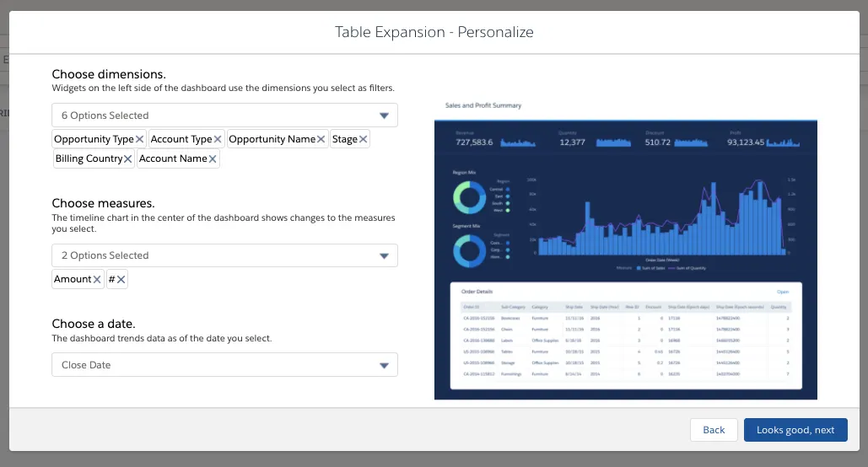This screenshot has width=868, height=467.
Task: Click the Table Expansion - Personalize title
Action: (434, 32)
